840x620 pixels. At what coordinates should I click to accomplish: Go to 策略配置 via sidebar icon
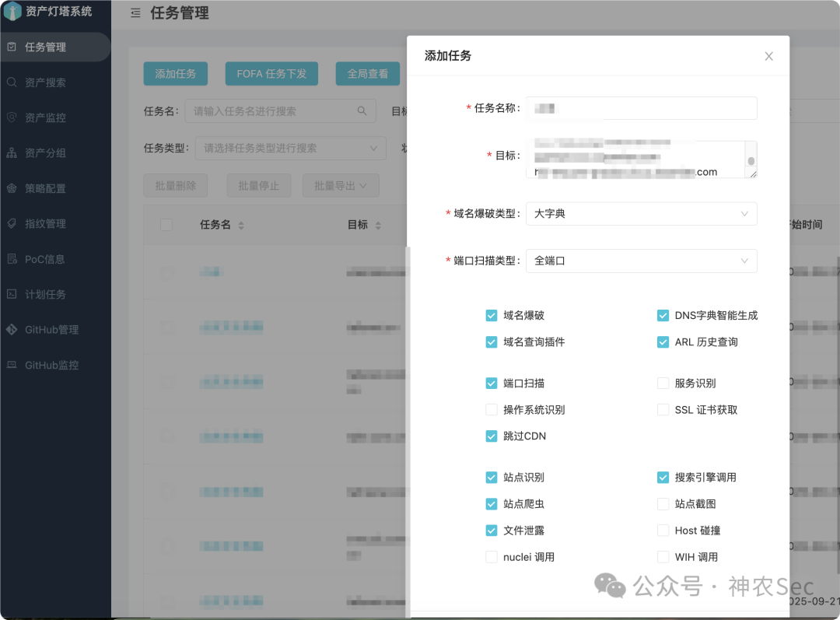[54, 187]
